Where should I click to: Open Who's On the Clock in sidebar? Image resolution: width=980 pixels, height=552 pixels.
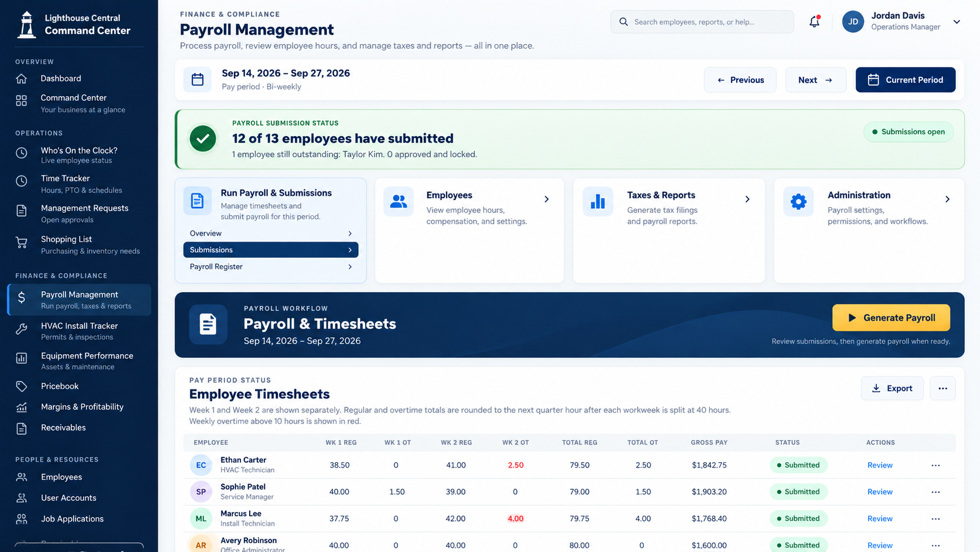[79, 155]
